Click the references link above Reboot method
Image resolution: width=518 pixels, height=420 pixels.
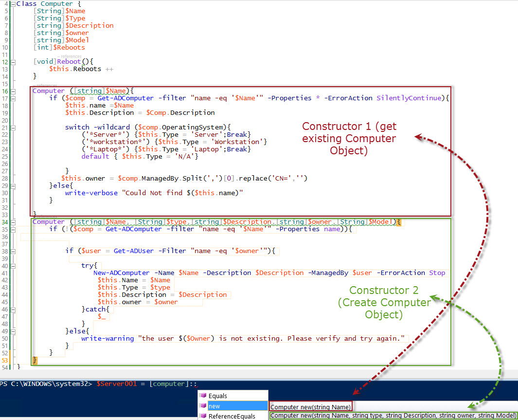pos(70,55)
